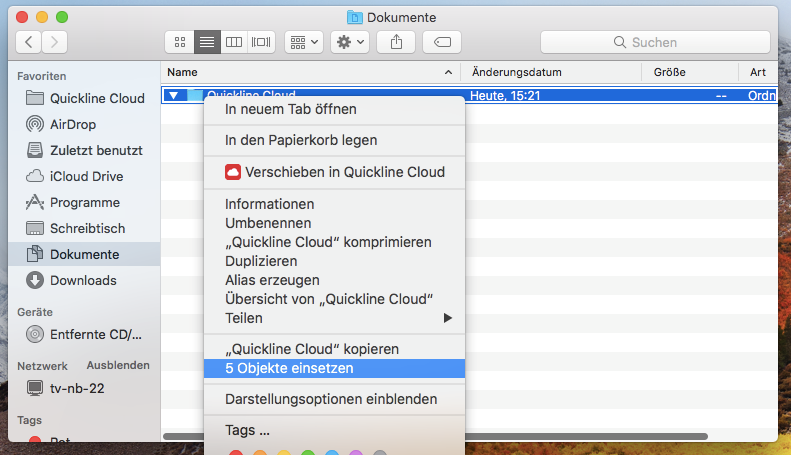Choose Tags ... in the context menu
This screenshot has width=791, height=455.
pyautogui.click(x=334, y=430)
